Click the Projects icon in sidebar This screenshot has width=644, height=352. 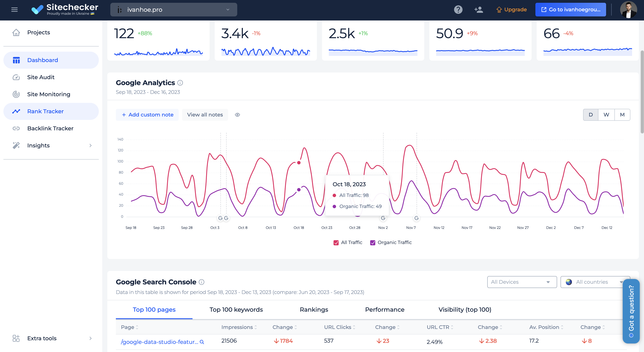coord(16,32)
